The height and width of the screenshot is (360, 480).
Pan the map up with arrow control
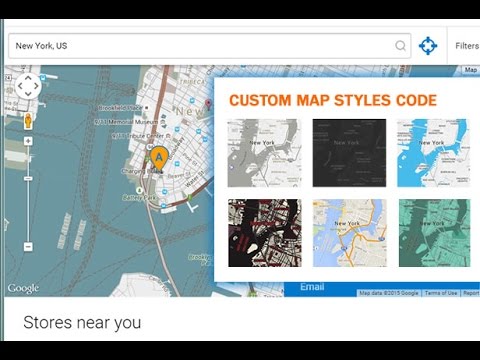click(28, 78)
